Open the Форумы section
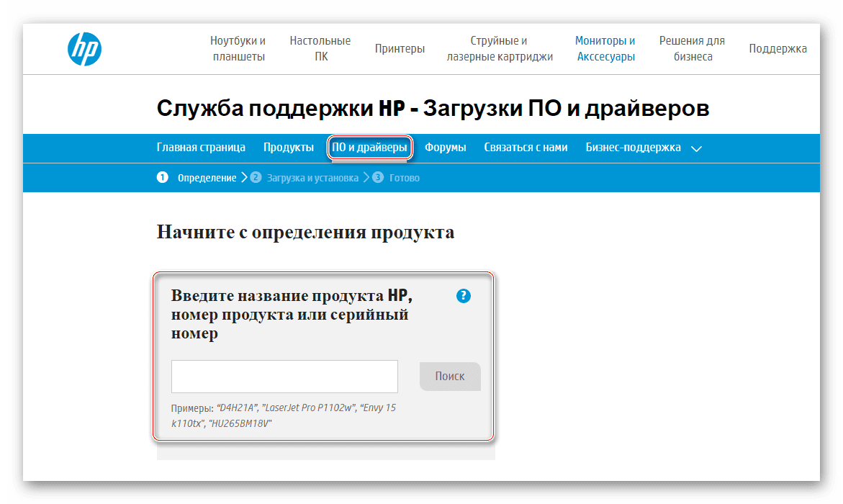The width and height of the screenshot is (843, 504). 445,148
